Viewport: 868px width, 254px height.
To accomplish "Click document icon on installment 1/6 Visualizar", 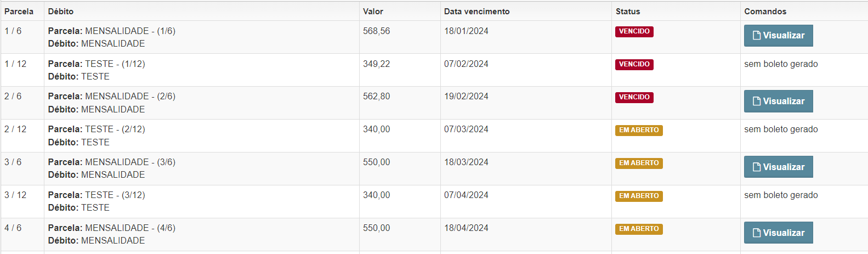I will click(757, 36).
